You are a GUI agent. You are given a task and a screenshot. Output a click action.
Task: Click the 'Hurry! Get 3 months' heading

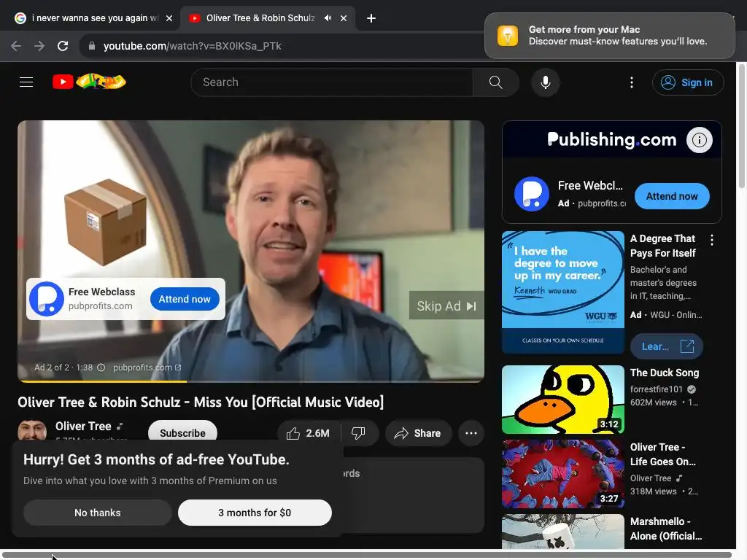(156, 459)
